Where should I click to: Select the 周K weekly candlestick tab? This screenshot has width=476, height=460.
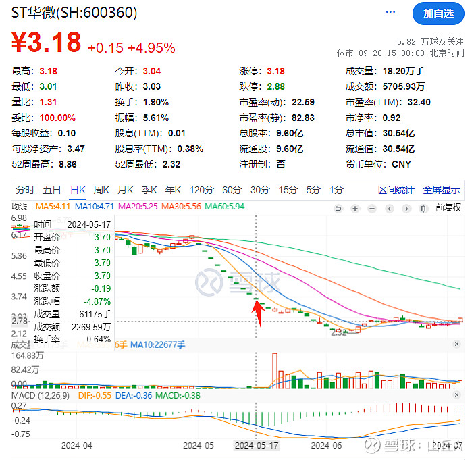pyautogui.click(x=101, y=190)
